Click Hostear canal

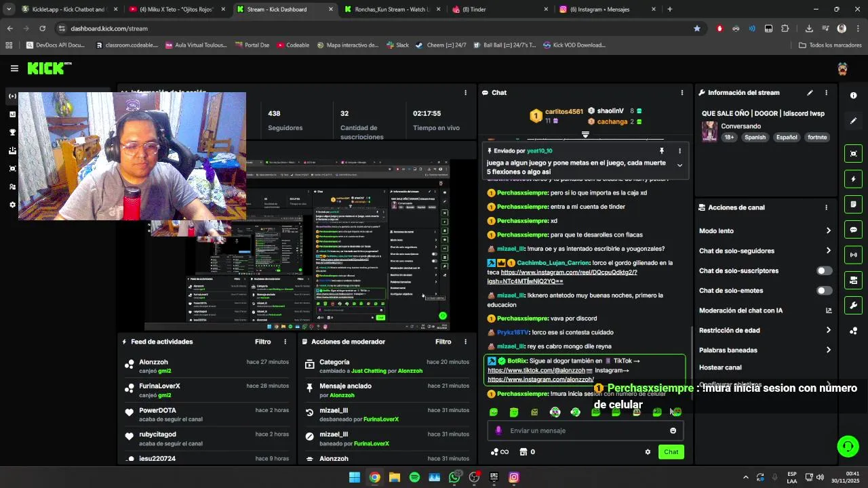pos(720,367)
